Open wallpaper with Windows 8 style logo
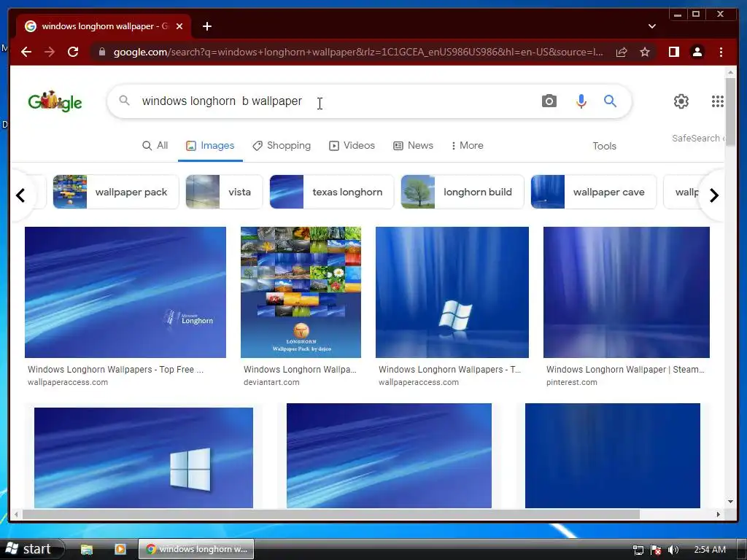The image size is (747, 560). tap(144, 458)
